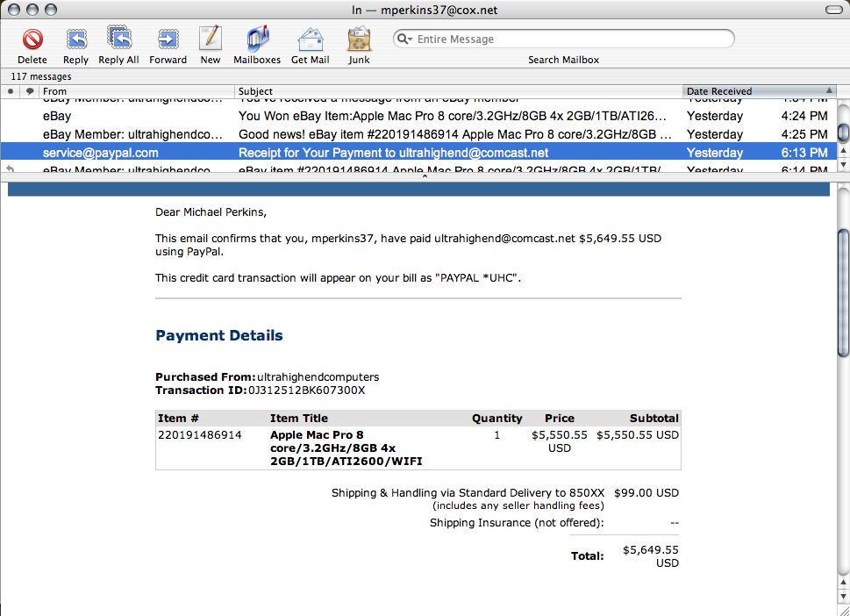Click item number 220191486914 in table
The width and height of the screenshot is (850, 616).
[x=199, y=435]
